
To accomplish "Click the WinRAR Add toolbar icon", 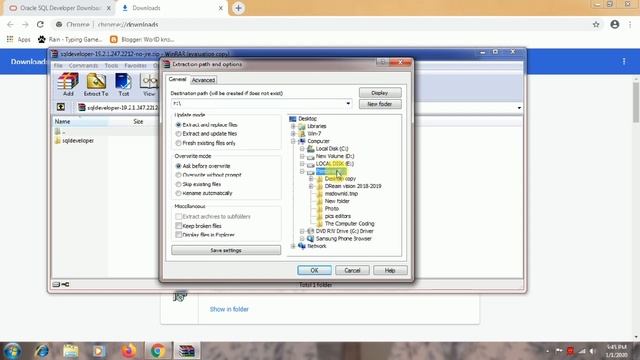I will tap(68, 84).
